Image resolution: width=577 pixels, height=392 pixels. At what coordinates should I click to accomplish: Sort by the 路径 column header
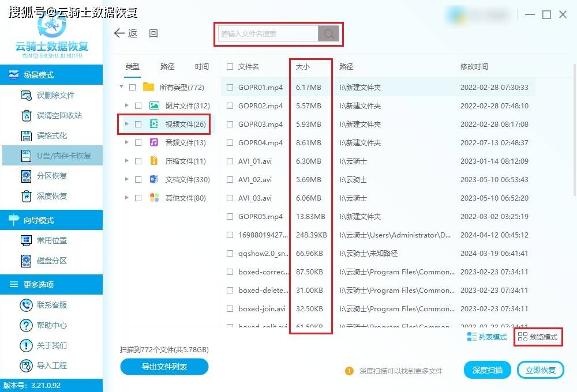point(346,66)
